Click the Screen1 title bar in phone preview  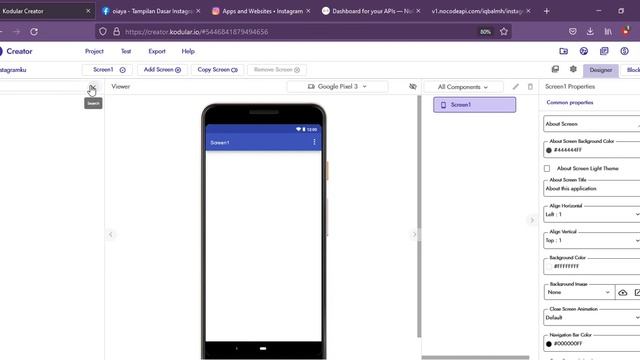263,142
